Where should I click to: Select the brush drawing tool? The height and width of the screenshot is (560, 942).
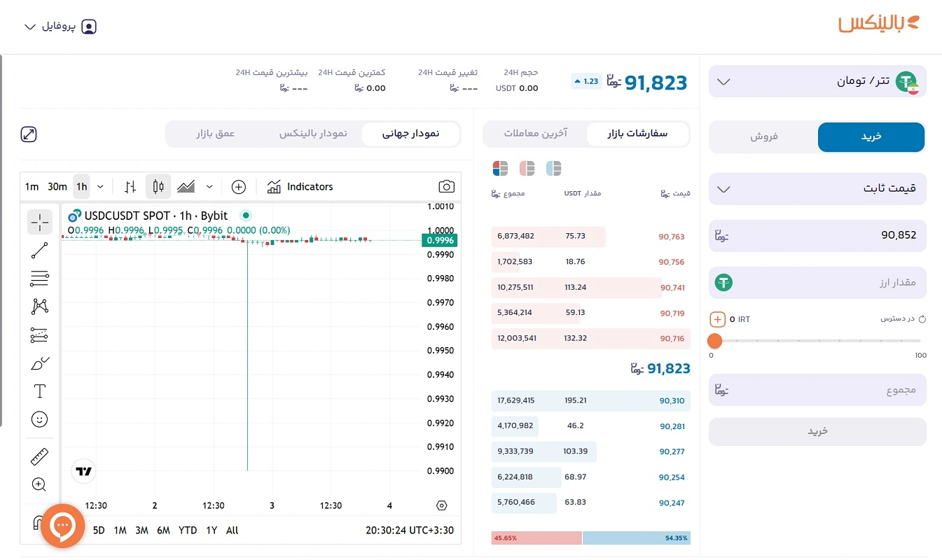pos(40,363)
